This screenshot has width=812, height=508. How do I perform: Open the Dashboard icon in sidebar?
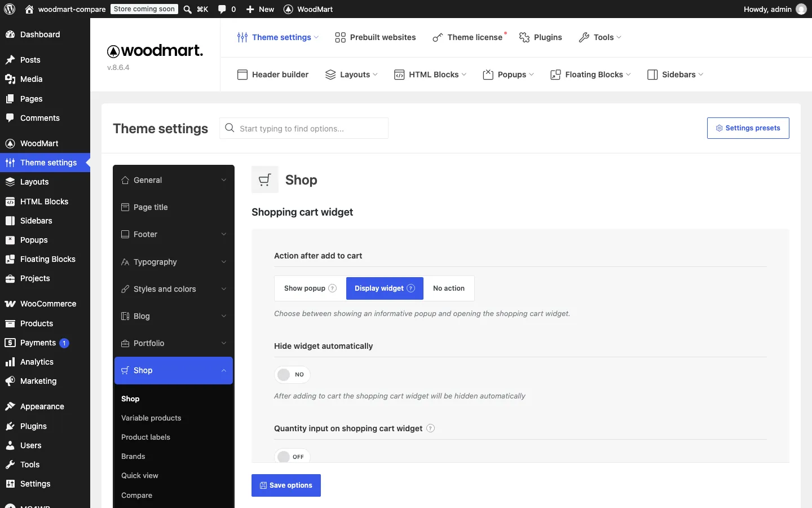[x=10, y=34]
